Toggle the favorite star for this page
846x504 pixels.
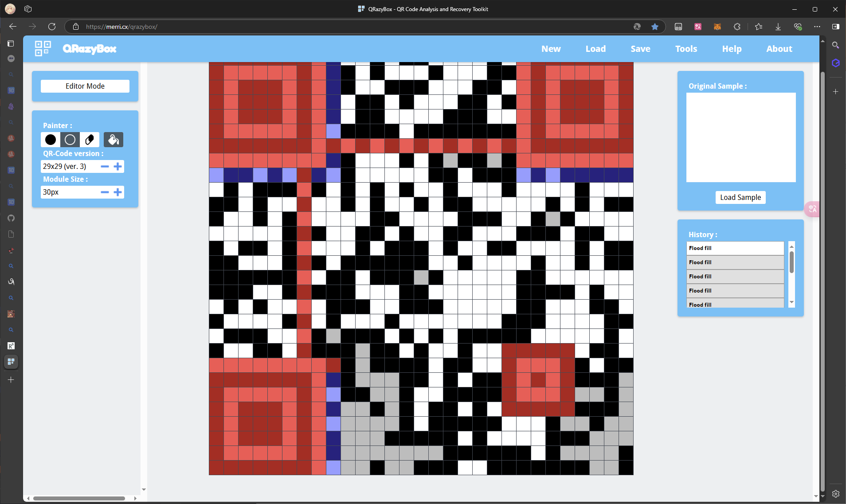pos(655,27)
